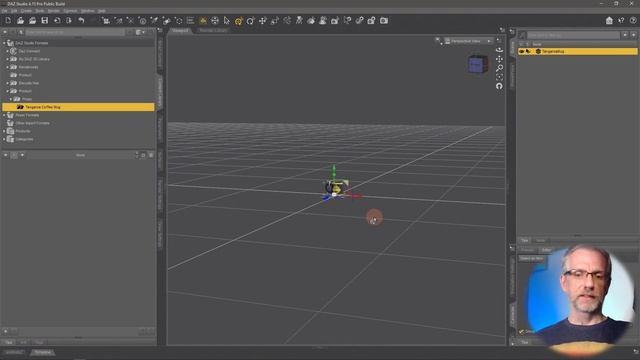Select the highlighted yellow tool in the main toolbar

203,20
